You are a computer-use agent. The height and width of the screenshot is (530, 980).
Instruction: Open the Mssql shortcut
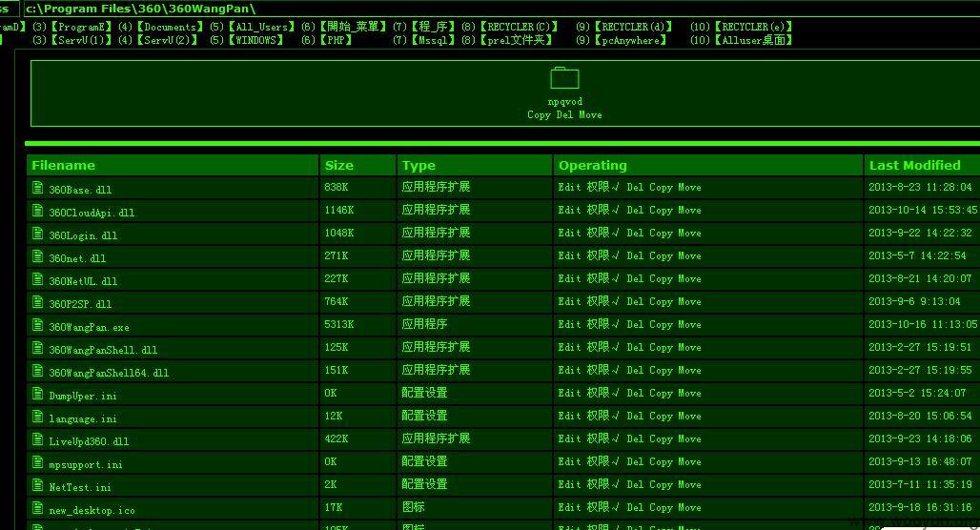[433, 40]
